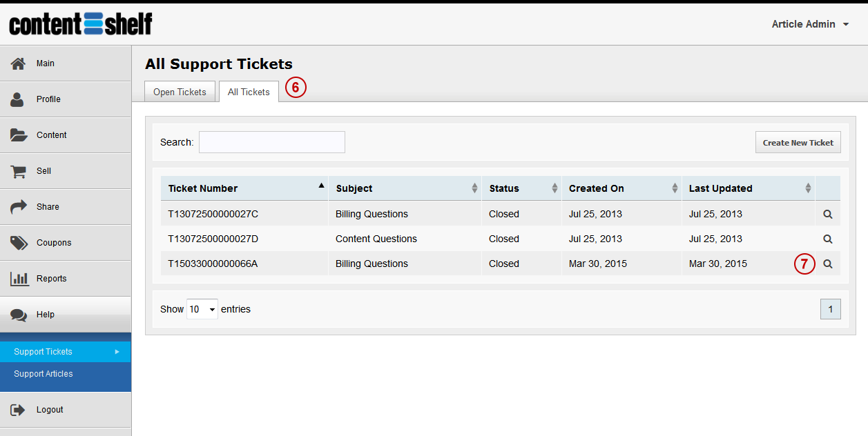Go to page 1 in pagination
This screenshot has height=436, width=868.
[831, 309]
